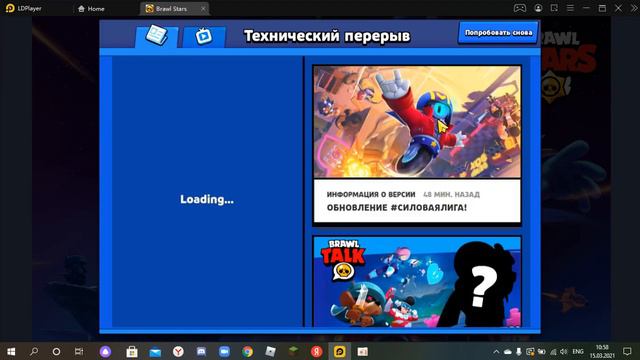Maximize the LDPlayer window
The width and height of the screenshot is (640, 360).
point(602,8)
